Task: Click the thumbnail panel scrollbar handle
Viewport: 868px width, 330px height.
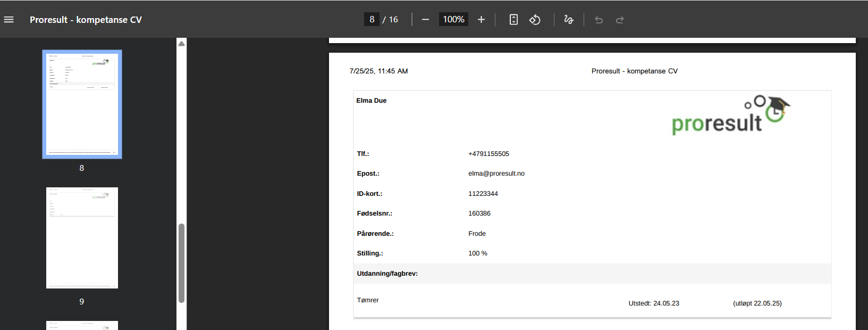Action: (x=181, y=263)
